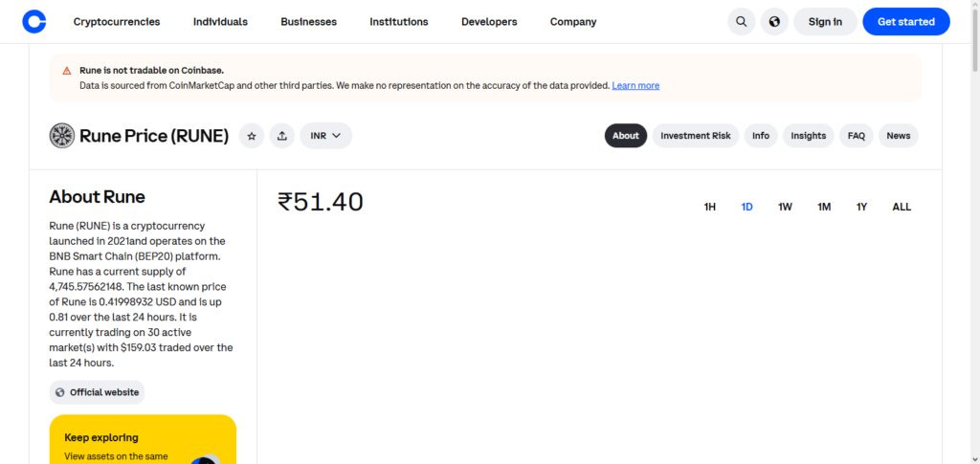
Task: Click the share upload icon
Action: pos(282,136)
